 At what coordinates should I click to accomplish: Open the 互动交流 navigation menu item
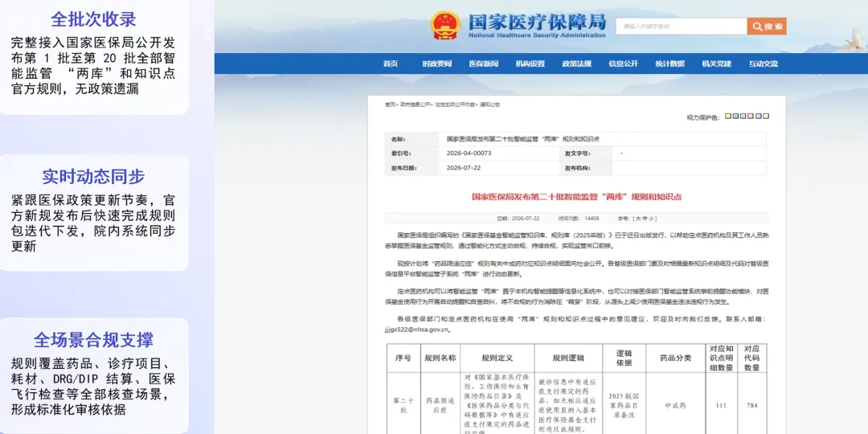point(764,63)
